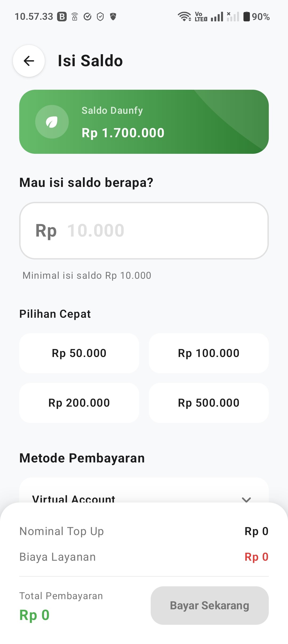Open the Virtual Account payment section
The width and height of the screenshot is (288, 644).
pyautogui.click(x=74, y=498)
